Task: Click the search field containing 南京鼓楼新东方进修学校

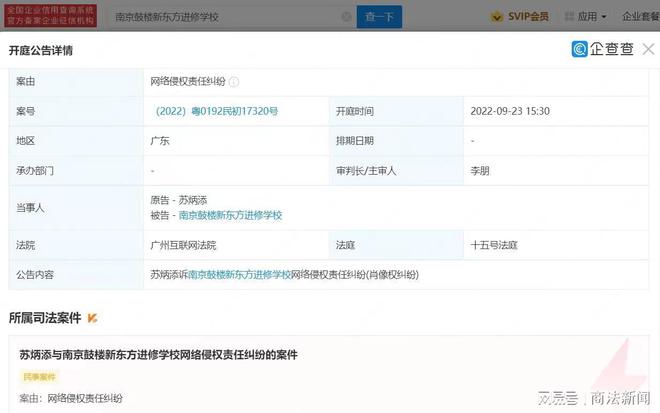Action: 229,17
